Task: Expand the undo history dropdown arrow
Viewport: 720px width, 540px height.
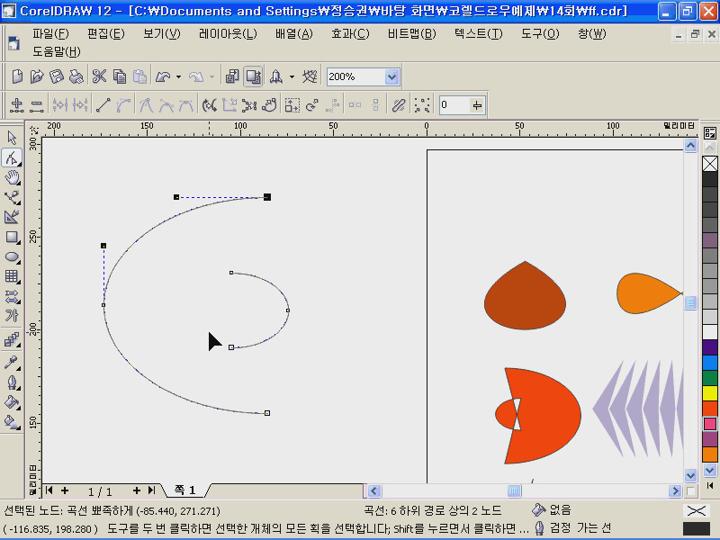Action: [179, 77]
